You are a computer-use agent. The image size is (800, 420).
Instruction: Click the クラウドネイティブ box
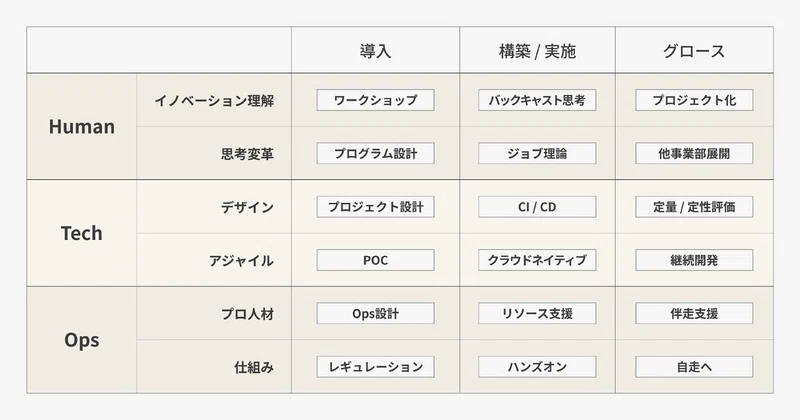(x=537, y=260)
